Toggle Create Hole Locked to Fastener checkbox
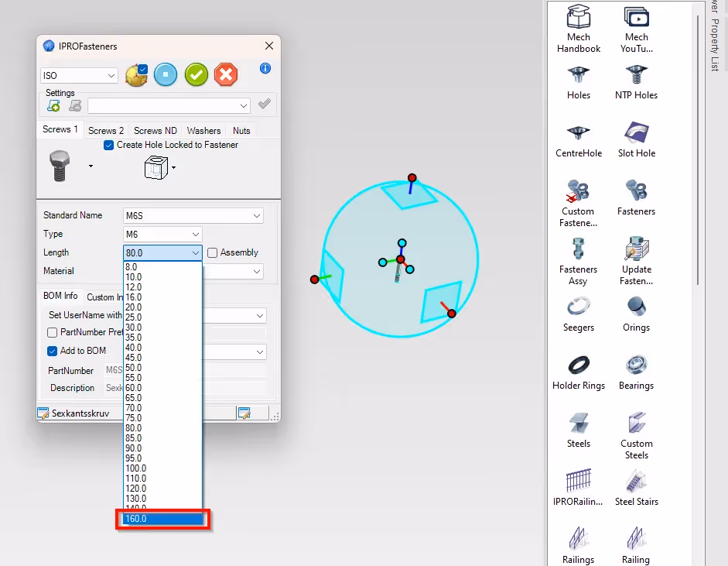This screenshot has height=566, width=728. coord(108,145)
